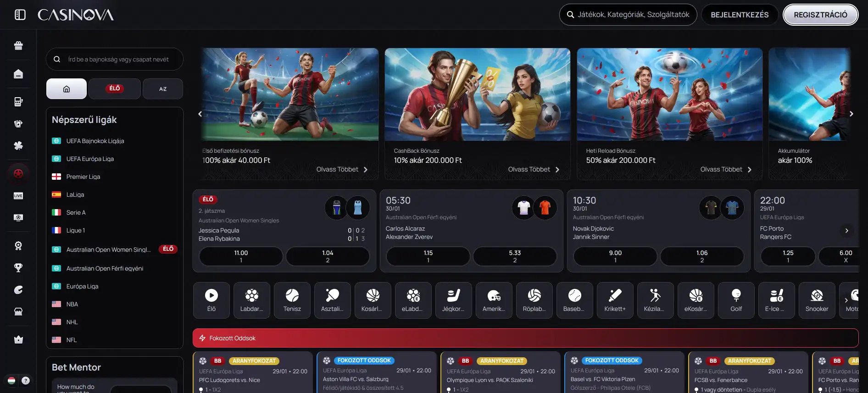Image resolution: width=868 pixels, height=393 pixels.
Task: Switch to the ÉLŐ tab in sports filter
Action: point(115,89)
